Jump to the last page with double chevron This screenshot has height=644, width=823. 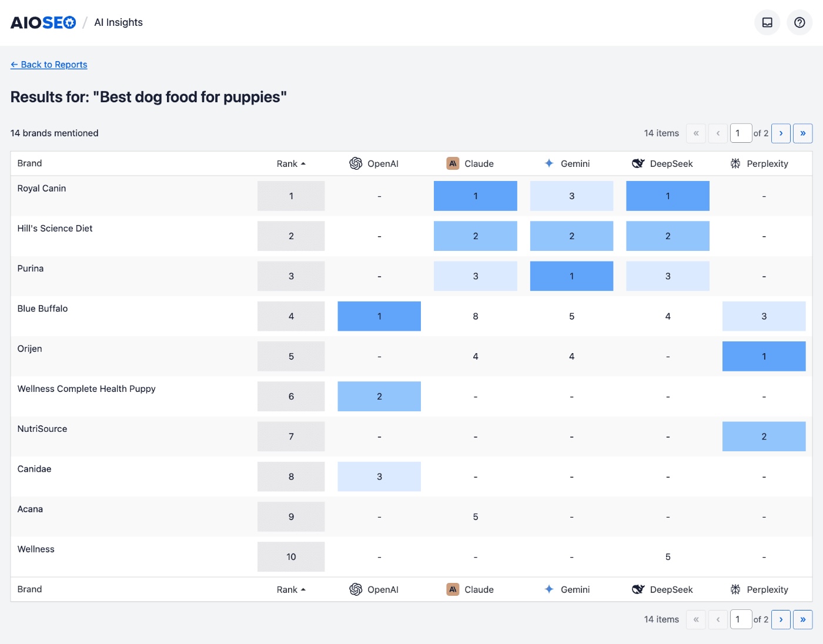tap(803, 133)
